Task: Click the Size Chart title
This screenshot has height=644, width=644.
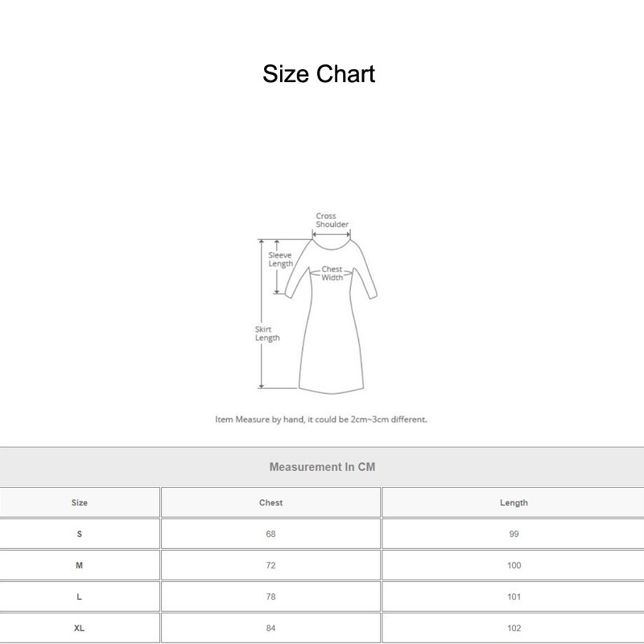Action: 319,74
